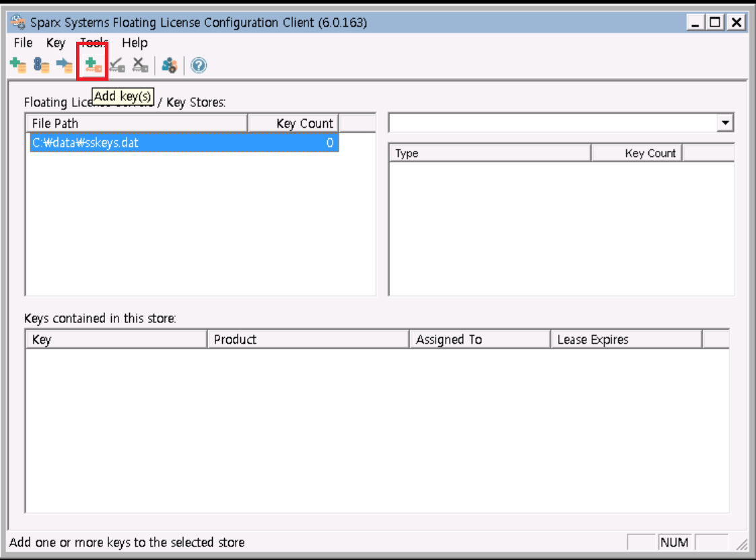Click the Add key(s) toolbar icon
The image size is (756, 560).
tap(93, 65)
